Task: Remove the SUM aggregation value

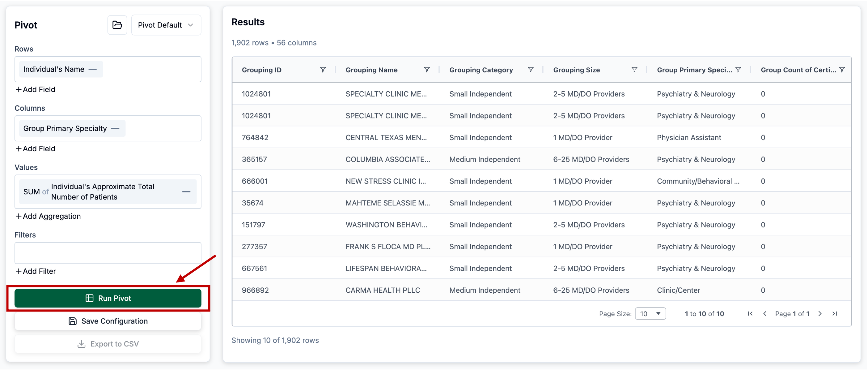Action: 186,191
